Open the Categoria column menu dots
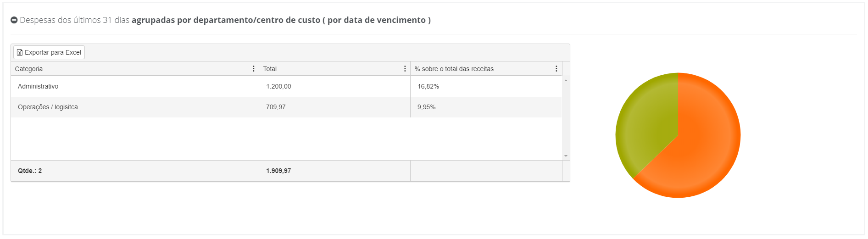Screen dimensions: 868x239 point(253,69)
